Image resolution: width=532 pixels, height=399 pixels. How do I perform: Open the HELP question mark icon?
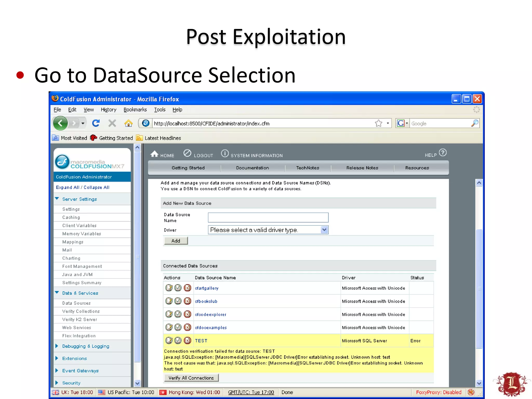(443, 152)
